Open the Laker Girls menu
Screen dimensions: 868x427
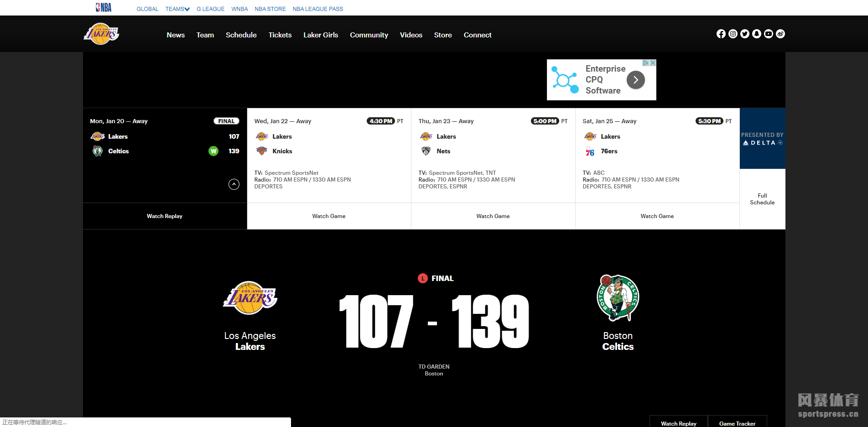tap(321, 35)
